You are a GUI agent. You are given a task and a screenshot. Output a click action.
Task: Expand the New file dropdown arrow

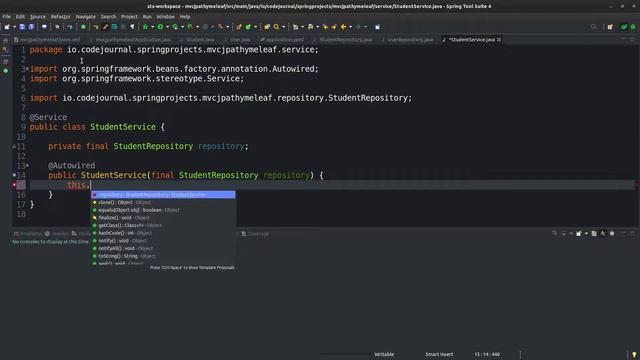click(x=14, y=27)
